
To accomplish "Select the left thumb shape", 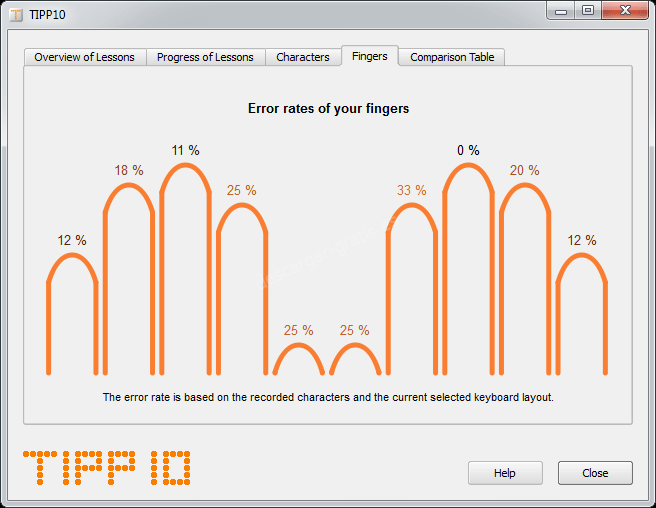I will 298,359.
